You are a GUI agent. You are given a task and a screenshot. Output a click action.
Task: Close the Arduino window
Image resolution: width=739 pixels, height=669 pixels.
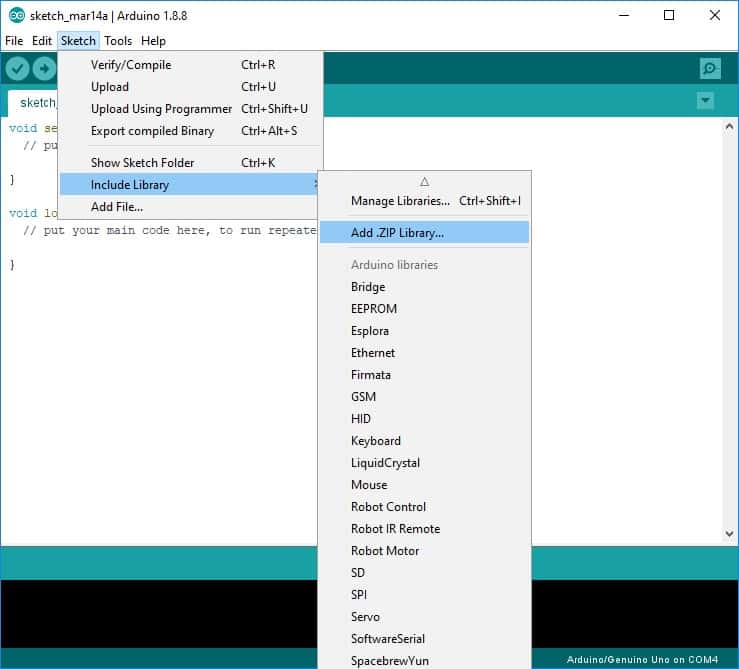pyautogui.click(x=714, y=15)
